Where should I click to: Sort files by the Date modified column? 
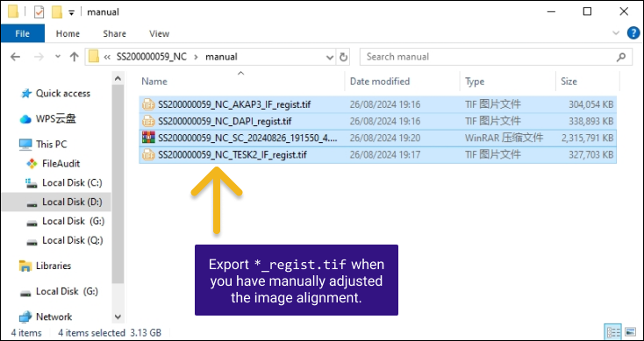380,82
